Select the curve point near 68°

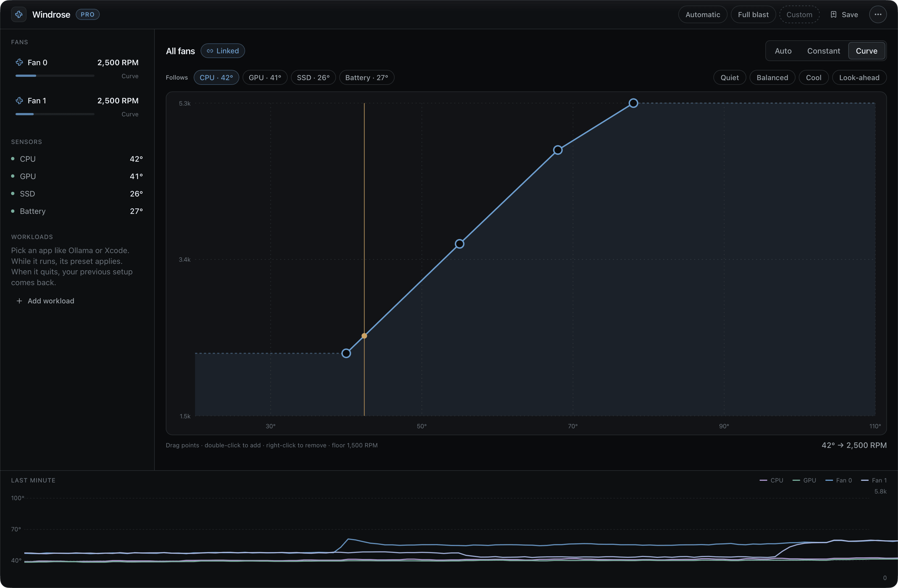558,150
